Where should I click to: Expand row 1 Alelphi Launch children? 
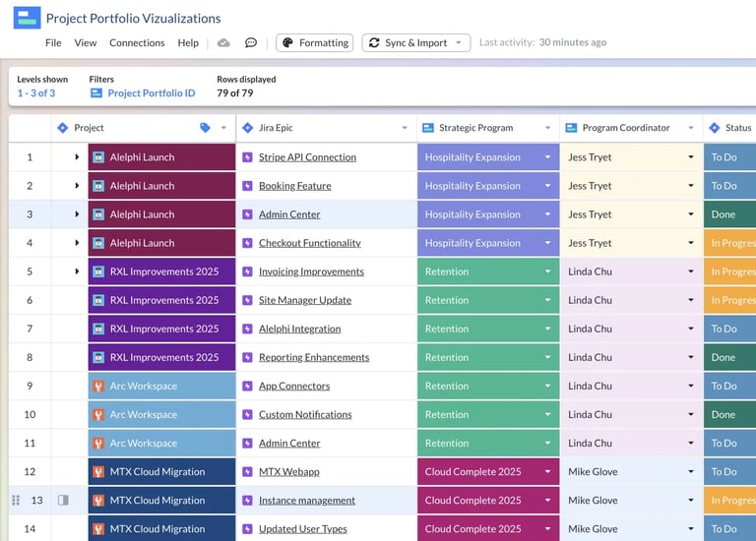pos(77,157)
